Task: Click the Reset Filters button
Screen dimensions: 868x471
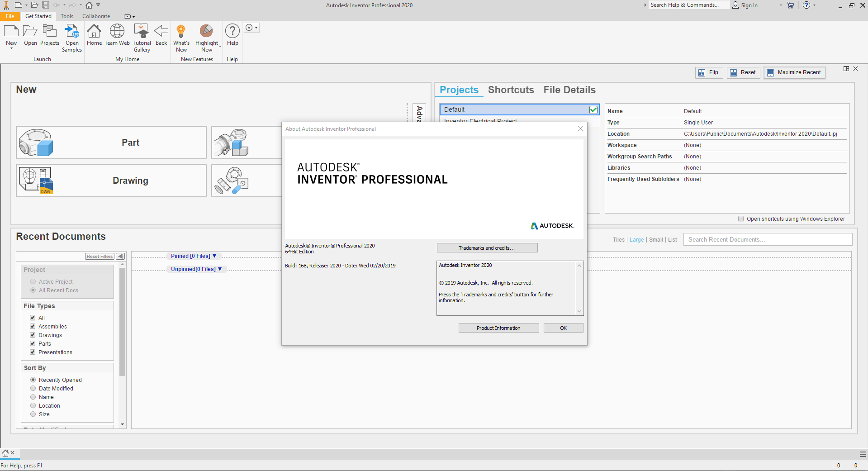Action: click(100, 257)
